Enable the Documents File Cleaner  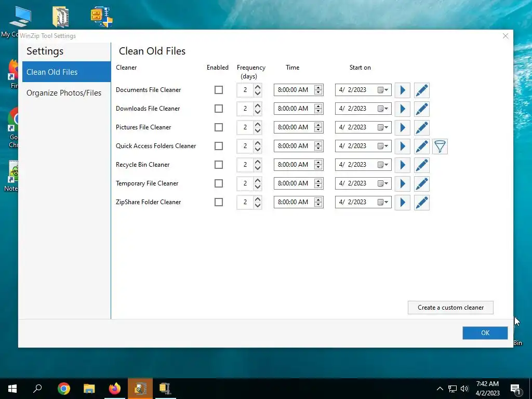click(x=219, y=90)
